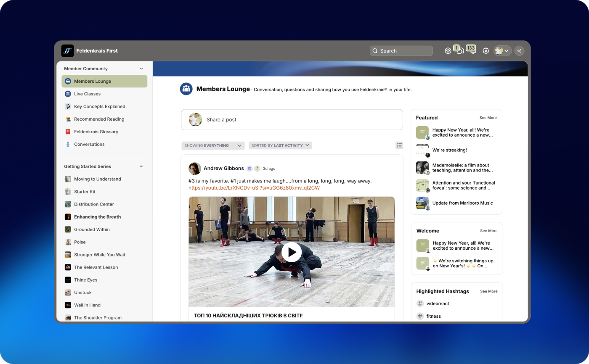Open chat messages icon with 1 badge
The height and width of the screenshot is (364, 589).
[x=460, y=51]
